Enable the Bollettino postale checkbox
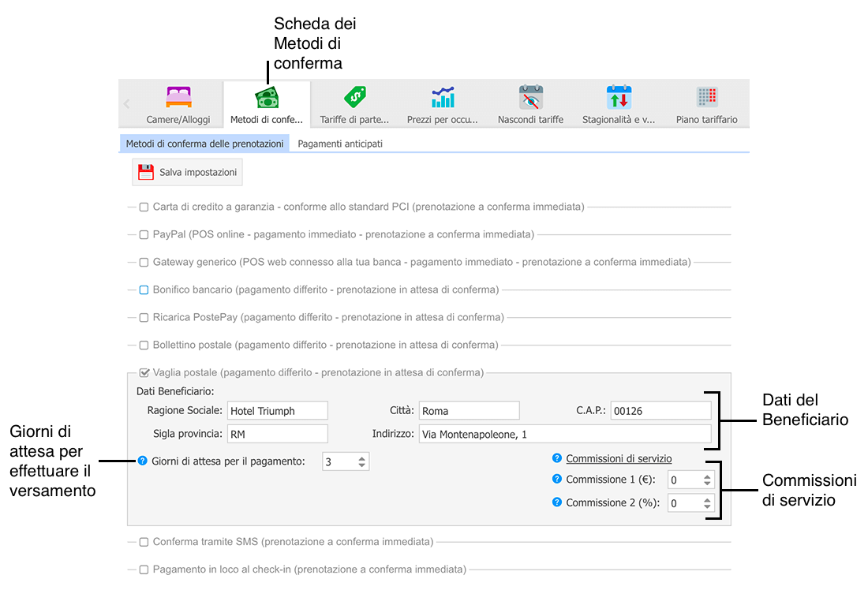 point(144,345)
